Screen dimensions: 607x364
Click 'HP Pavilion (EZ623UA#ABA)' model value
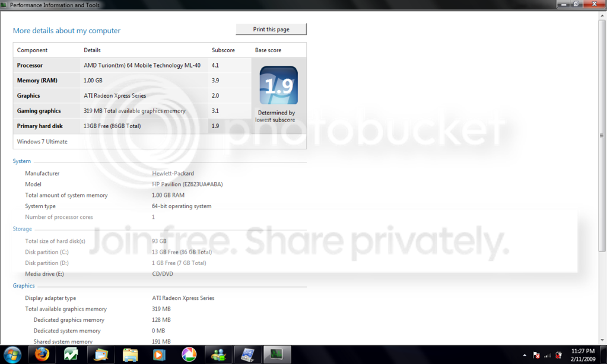pos(187,184)
